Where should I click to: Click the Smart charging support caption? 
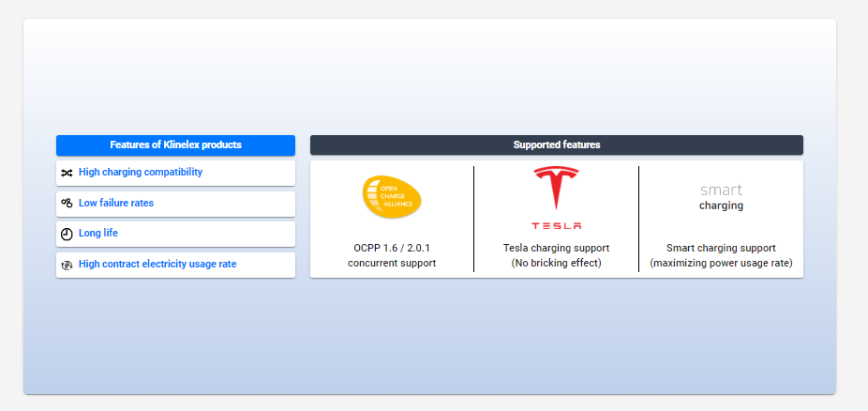[721, 249]
